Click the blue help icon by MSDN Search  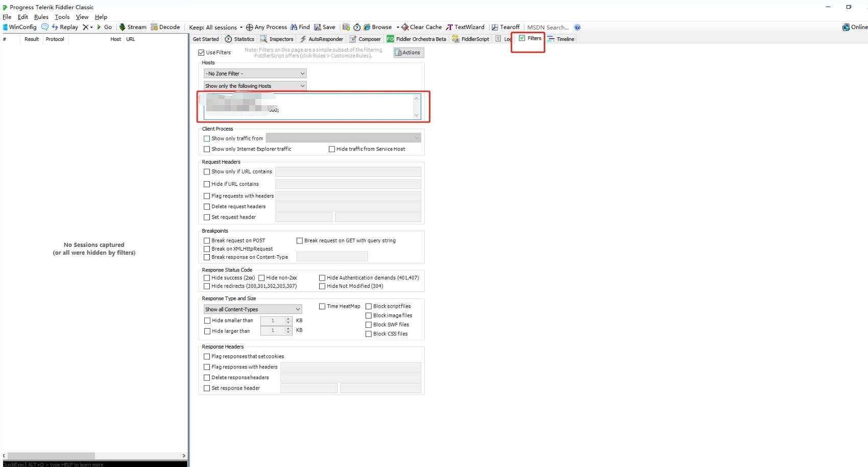coord(577,27)
